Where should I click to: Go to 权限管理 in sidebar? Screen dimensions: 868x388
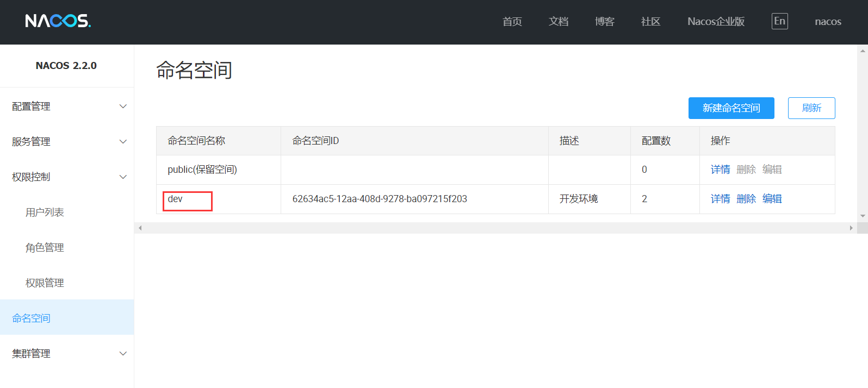[45, 283]
